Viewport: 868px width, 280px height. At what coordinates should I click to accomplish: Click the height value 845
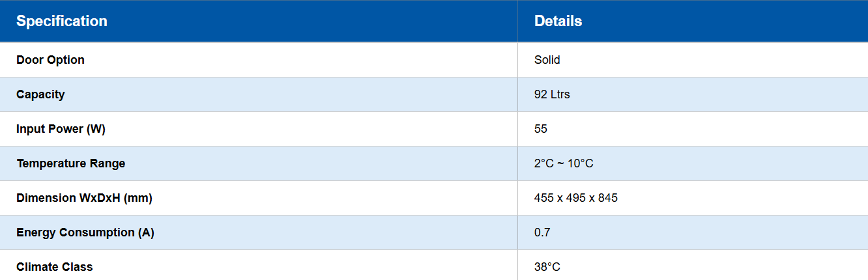pos(608,198)
